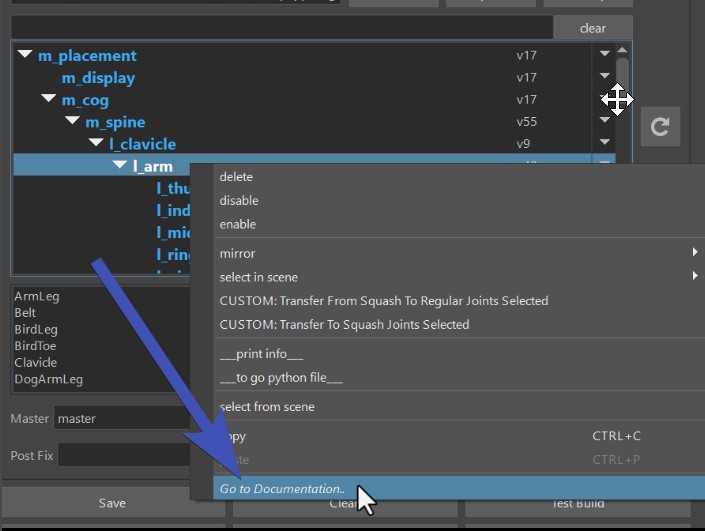Open version dropdown for m_spine row
Image resolution: width=705 pixels, height=531 pixels.
[604, 121]
